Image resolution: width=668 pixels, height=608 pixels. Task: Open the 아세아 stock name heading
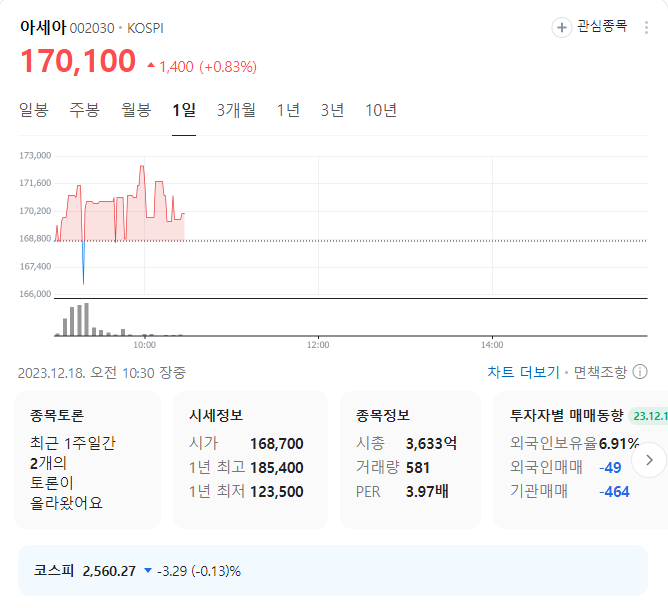[43, 28]
